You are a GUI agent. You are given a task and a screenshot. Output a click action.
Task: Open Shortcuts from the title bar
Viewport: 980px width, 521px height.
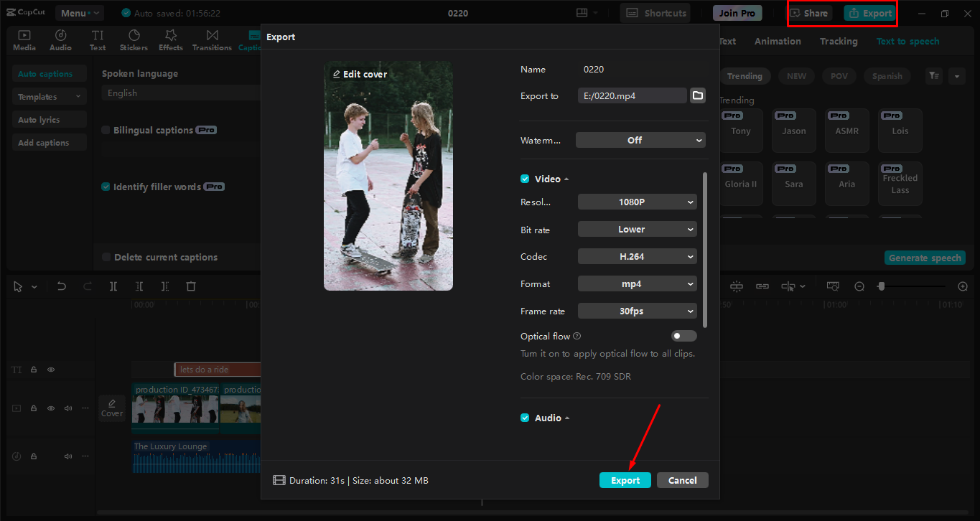pos(655,13)
